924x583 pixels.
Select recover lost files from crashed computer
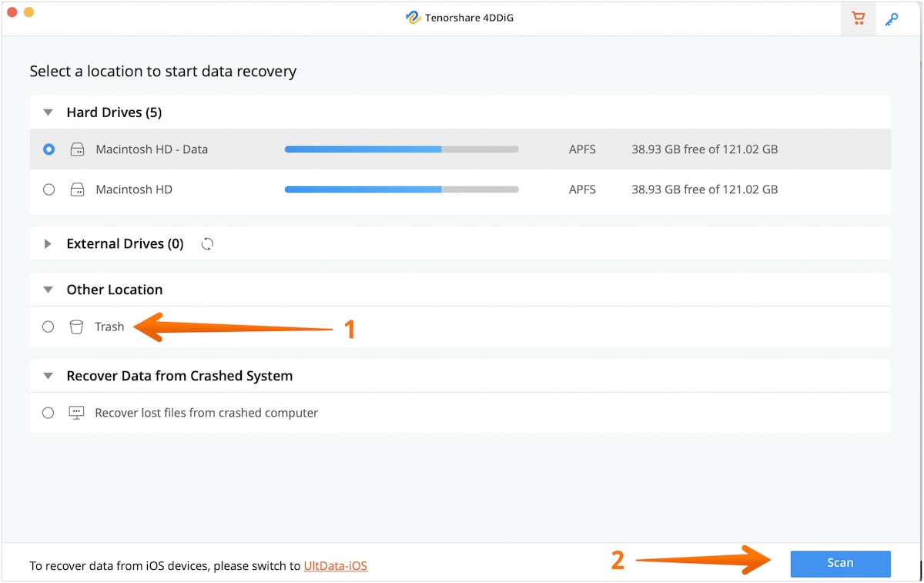tap(48, 413)
